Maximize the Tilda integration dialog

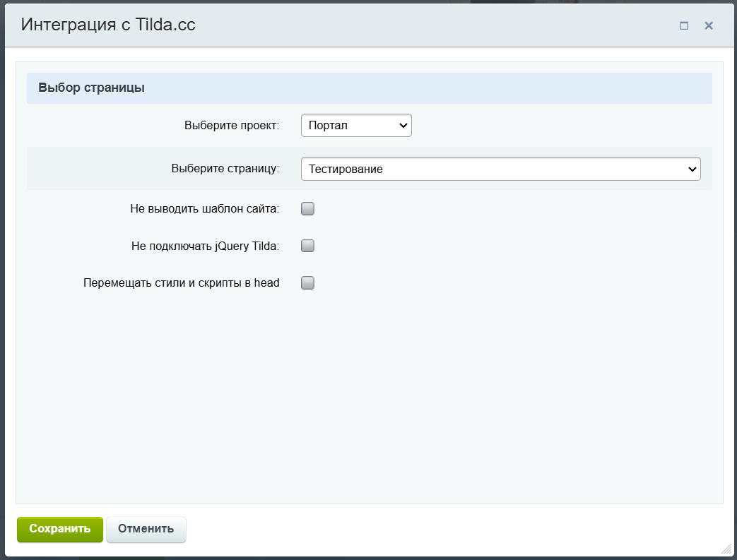click(684, 25)
